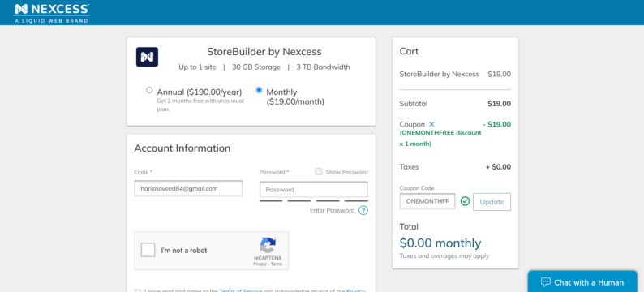Click the chat bubble icon
This screenshot has width=644, height=292.
pyautogui.click(x=545, y=282)
